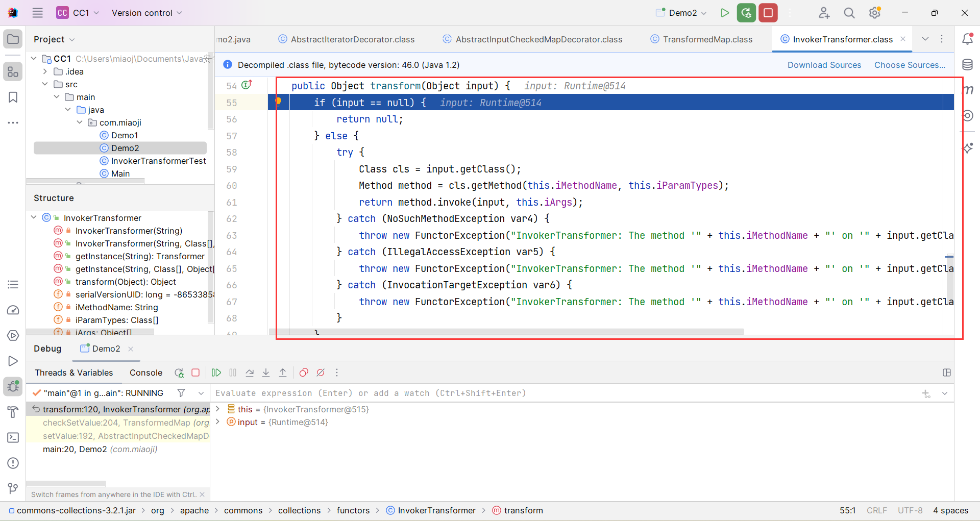This screenshot has height=521, width=980.
Task: Expand the 'this' InvokerTransformer variable
Action: (x=218, y=409)
